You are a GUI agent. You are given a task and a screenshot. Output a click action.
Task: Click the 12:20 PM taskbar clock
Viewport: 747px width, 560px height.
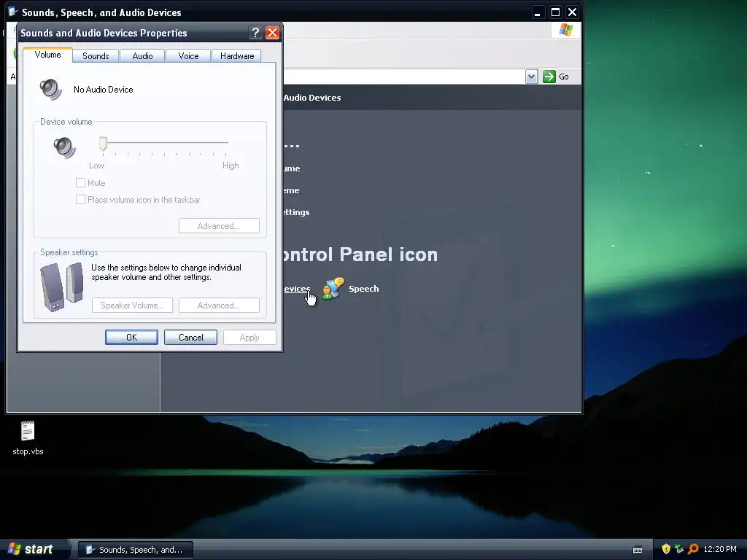pyautogui.click(x=720, y=549)
